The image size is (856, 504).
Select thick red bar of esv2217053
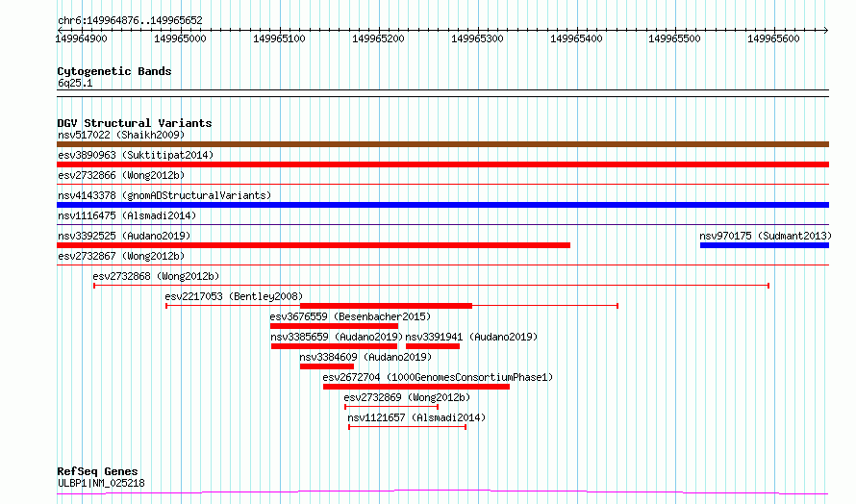coord(386,306)
